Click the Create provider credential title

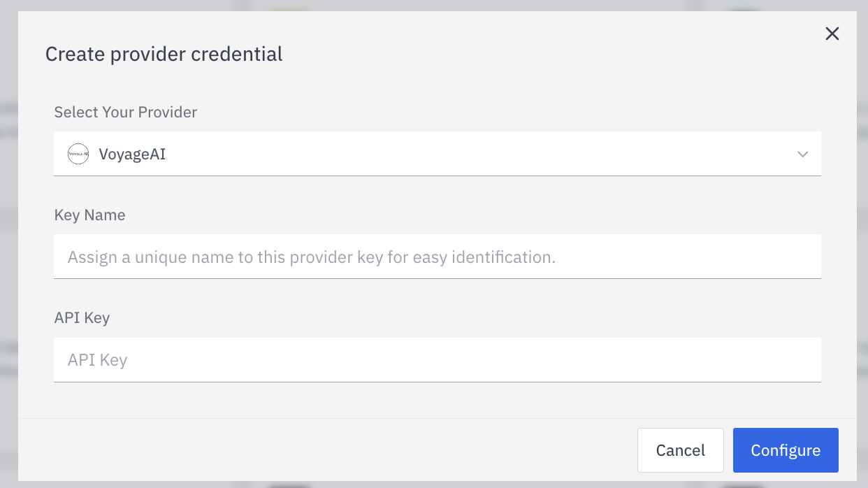pyautogui.click(x=164, y=54)
